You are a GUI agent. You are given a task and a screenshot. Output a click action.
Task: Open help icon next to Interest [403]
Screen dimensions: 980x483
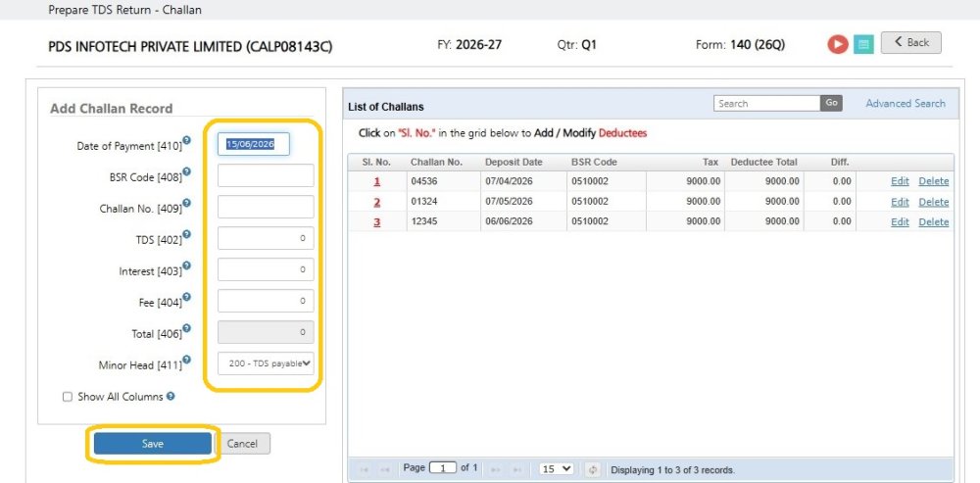pyautogui.click(x=186, y=266)
